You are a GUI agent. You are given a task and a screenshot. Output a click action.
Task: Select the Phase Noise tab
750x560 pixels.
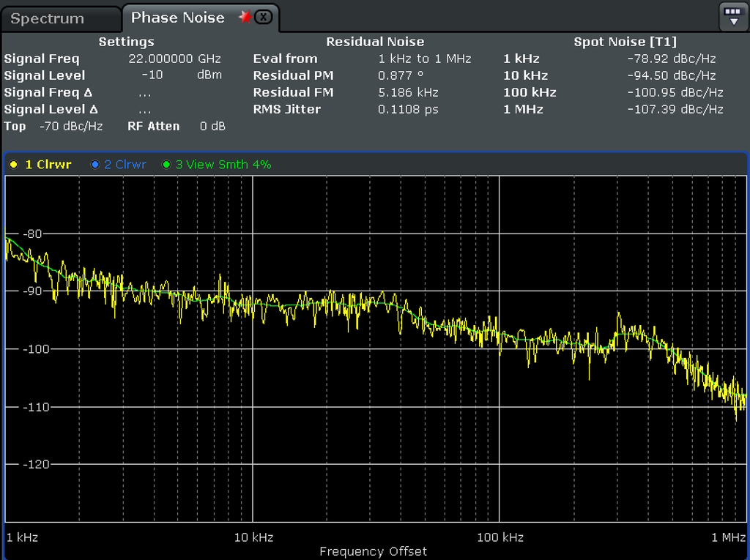coord(177,18)
